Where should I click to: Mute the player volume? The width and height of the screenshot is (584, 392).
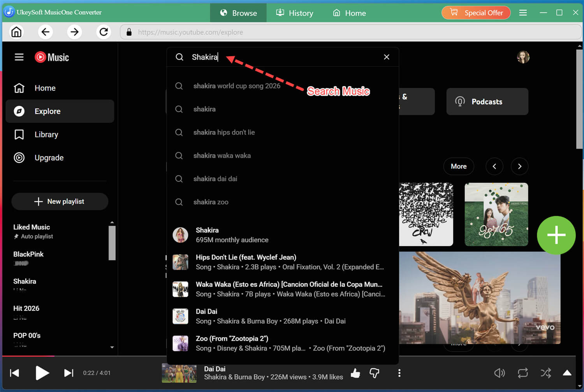click(x=500, y=373)
